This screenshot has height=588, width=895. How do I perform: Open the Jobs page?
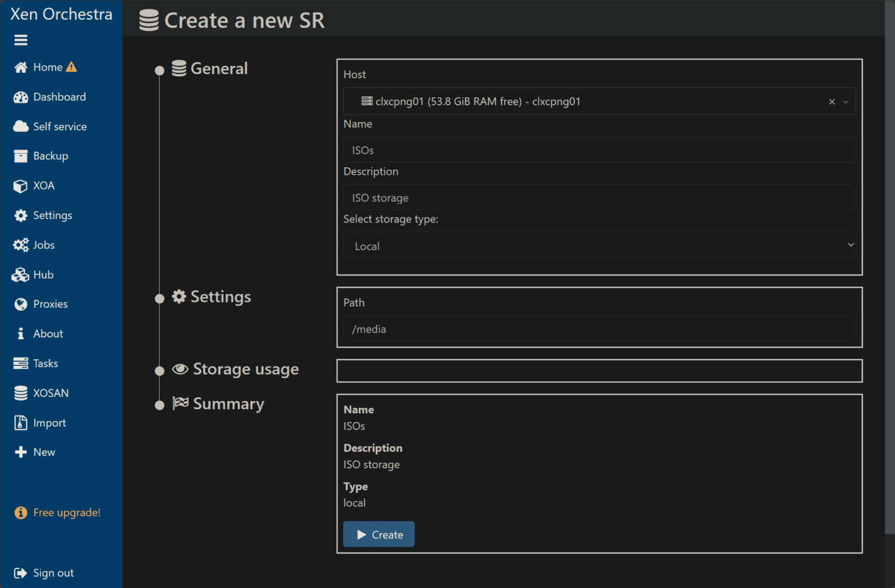click(x=44, y=245)
